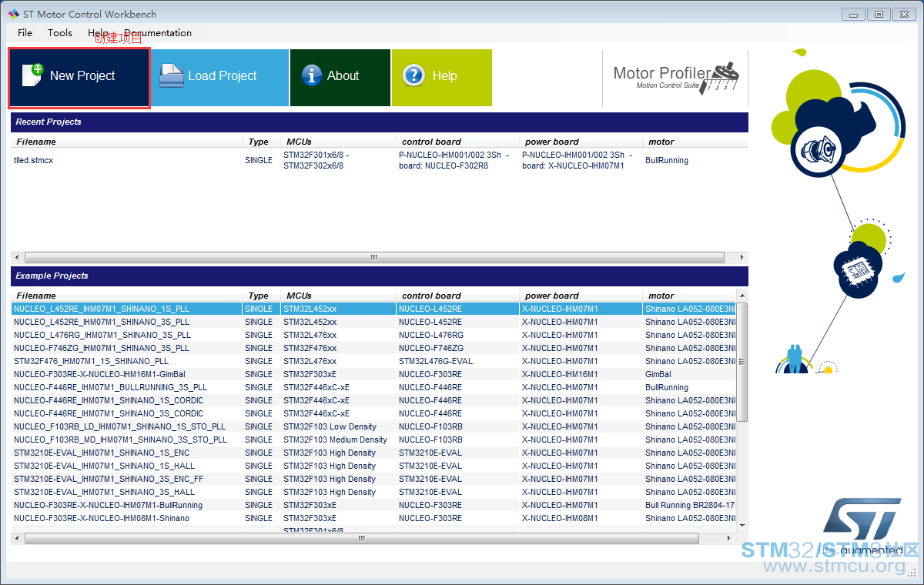The width and height of the screenshot is (924, 585).
Task: Click the NUCLEO-L476RG control board cell
Action: [431, 335]
